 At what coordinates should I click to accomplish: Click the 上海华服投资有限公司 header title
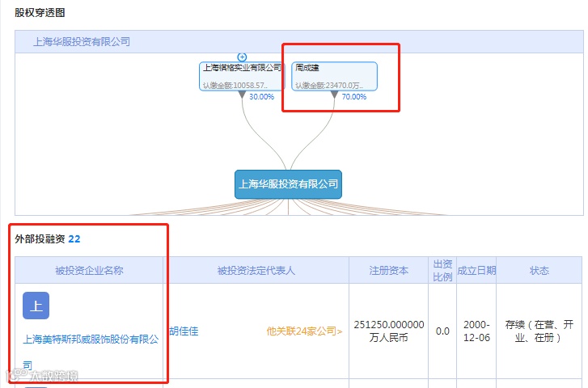(82, 41)
